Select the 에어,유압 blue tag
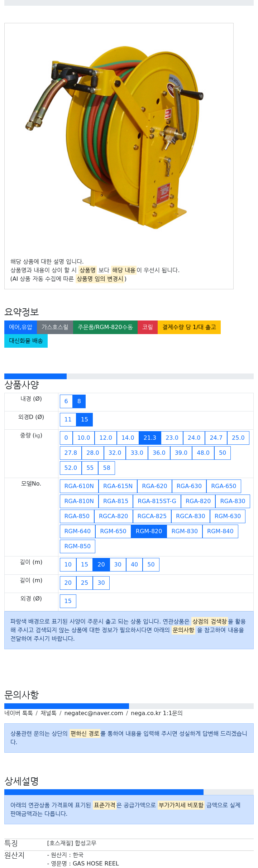The height and width of the screenshot is (868, 258). (x=20, y=327)
